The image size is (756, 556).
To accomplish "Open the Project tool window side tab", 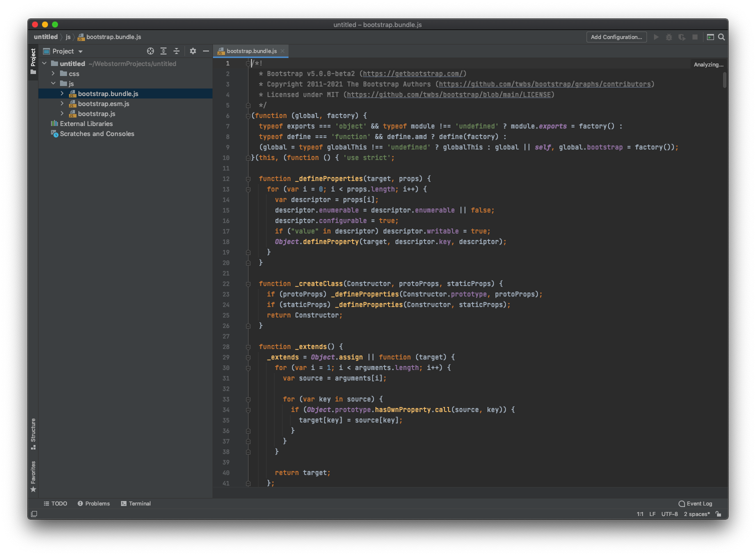I will click(x=33, y=61).
